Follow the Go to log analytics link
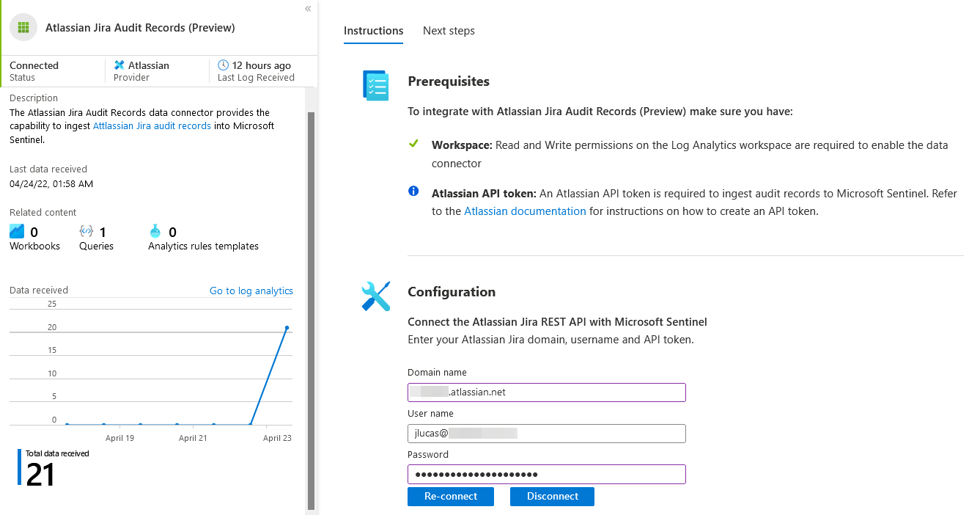Image resolution: width=980 pixels, height=515 pixels. pyautogui.click(x=251, y=291)
